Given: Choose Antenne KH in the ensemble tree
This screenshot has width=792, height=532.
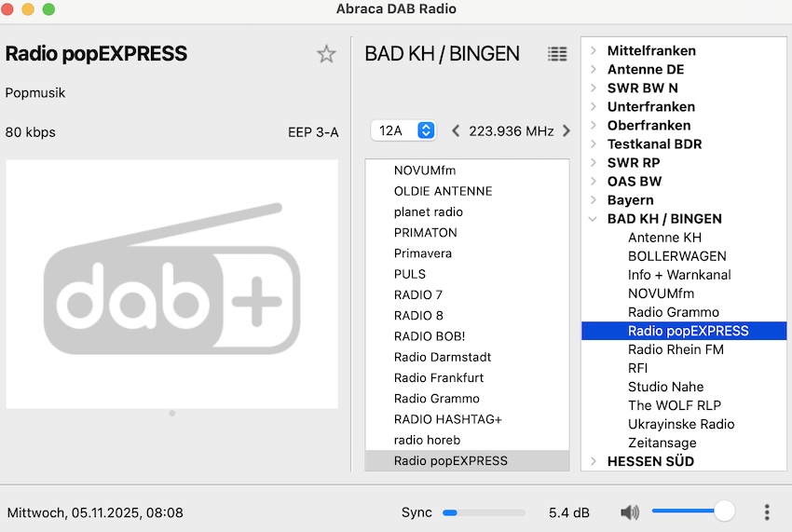Looking at the screenshot, I should [664, 238].
